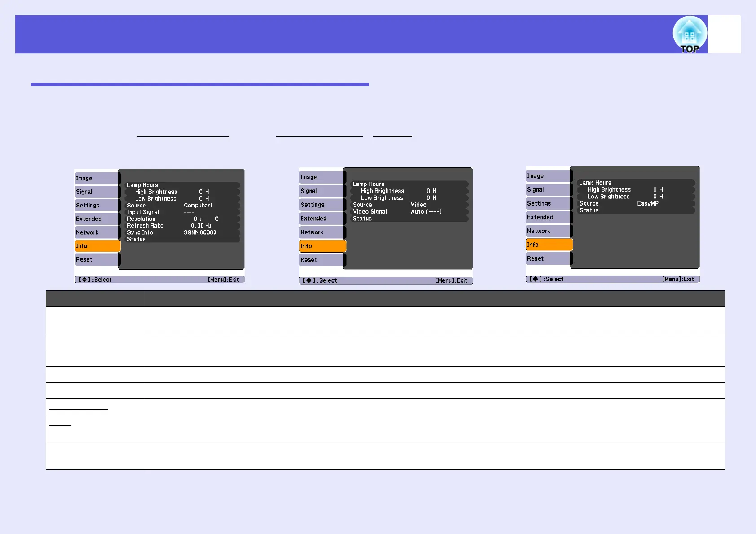Click the 'EasyMP' source value
Viewport: 756px width, 534px height.
click(648, 203)
